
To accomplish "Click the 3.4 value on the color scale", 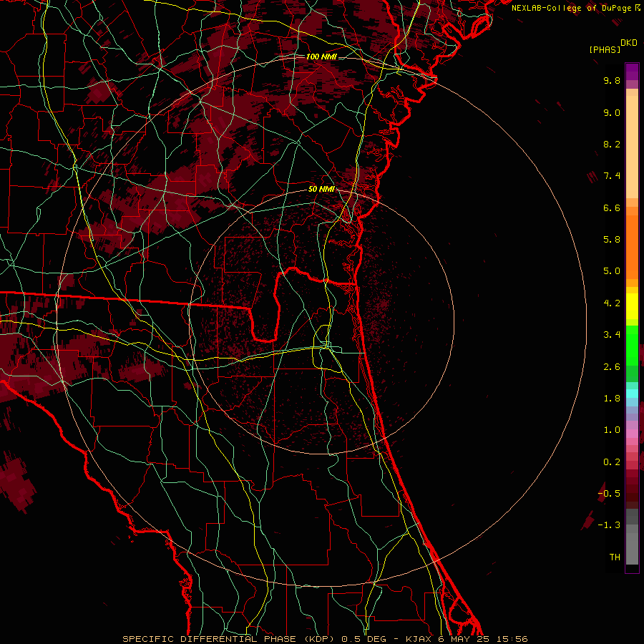I will pos(612,335).
